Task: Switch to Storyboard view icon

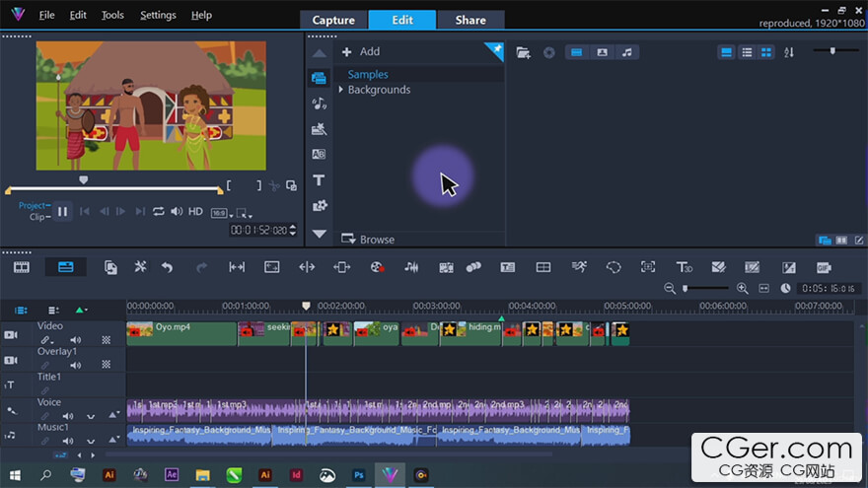Action: [22, 267]
